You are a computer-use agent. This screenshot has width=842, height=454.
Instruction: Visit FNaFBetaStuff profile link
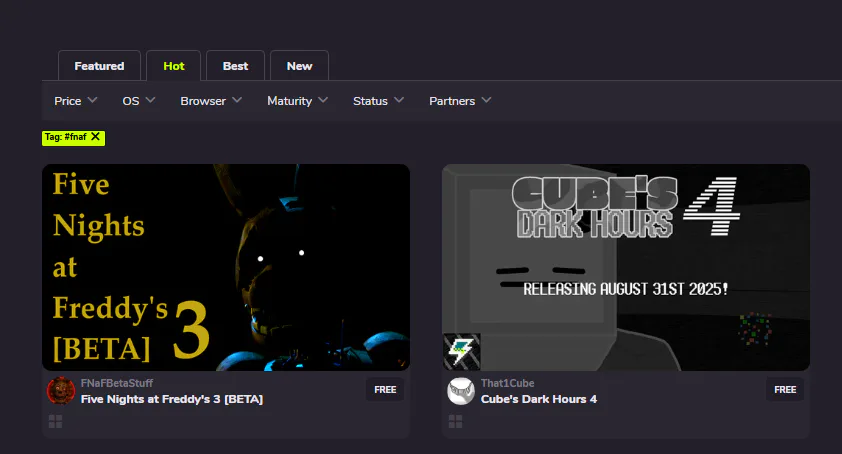(117, 383)
